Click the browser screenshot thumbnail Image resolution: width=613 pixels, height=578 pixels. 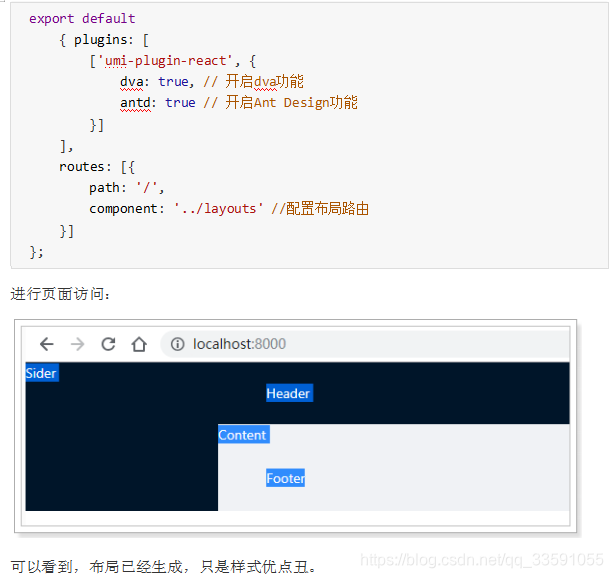296,426
